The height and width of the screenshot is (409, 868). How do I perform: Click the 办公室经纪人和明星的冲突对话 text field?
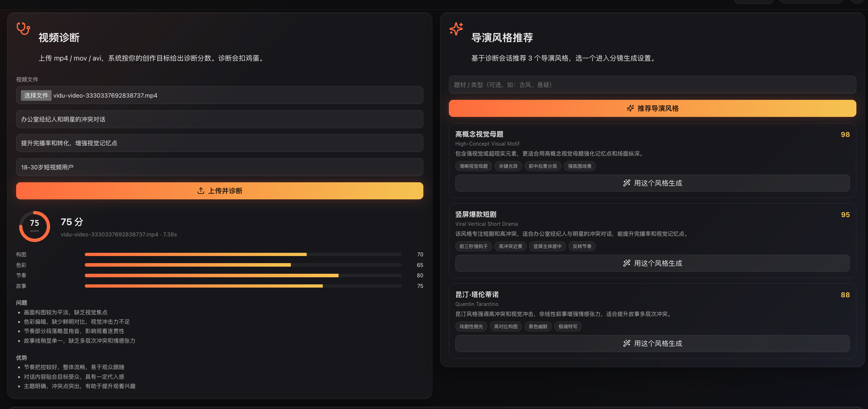(x=219, y=119)
